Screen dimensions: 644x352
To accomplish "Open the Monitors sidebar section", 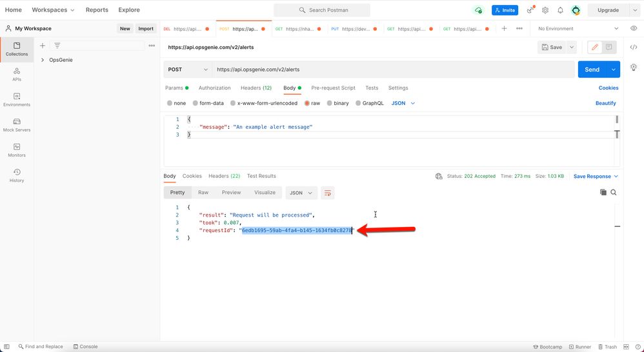I will click(x=17, y=150).
